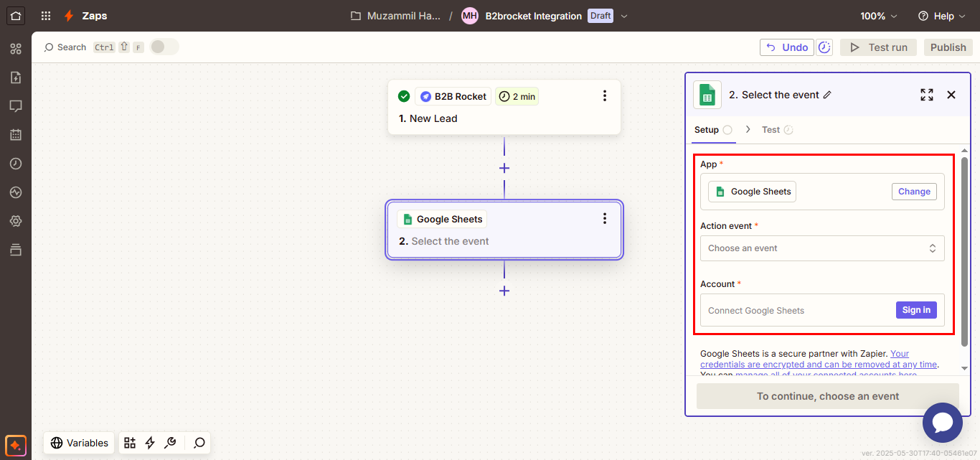Open the Choose an event dropdown
The width and height of the screenshot is (980, 460).
(822, 248)
